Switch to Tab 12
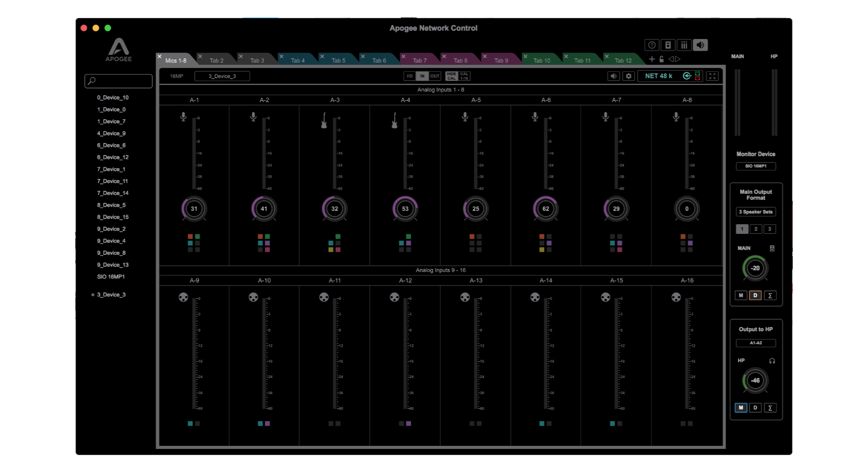Image resolution: width=868 pixels, height=473 pixels. coord(623,60)
